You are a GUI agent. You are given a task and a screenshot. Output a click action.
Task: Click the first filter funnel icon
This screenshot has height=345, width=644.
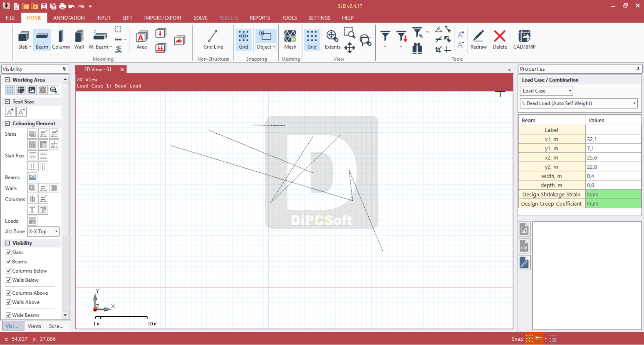click(385, 36)
